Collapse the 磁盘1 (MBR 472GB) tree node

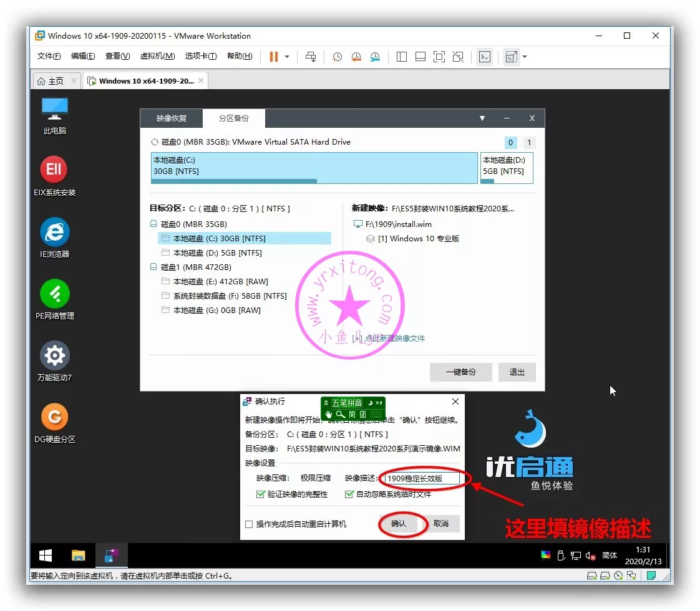click(153, 267)
